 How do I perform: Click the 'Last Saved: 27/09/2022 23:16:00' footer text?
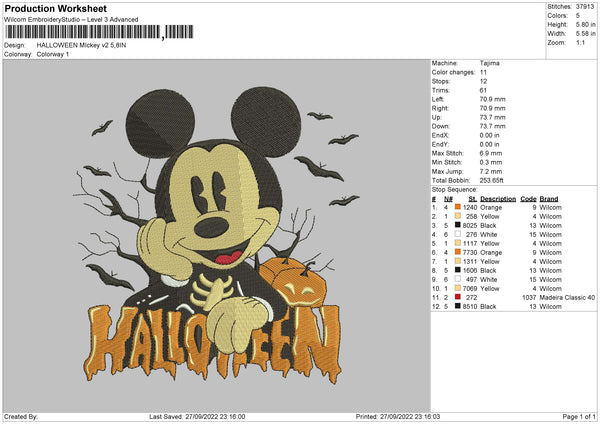coord(197,416)
